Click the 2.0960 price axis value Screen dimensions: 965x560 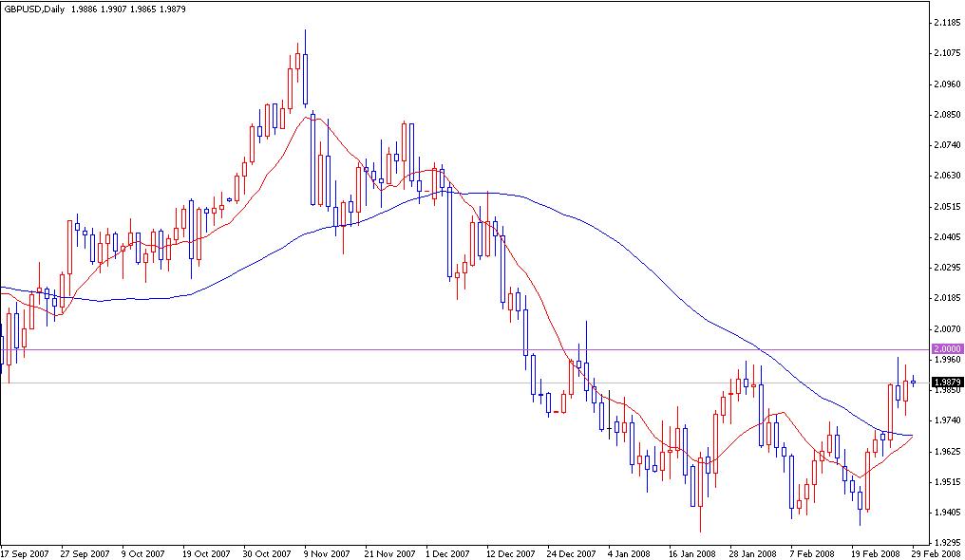pos(947,84)
